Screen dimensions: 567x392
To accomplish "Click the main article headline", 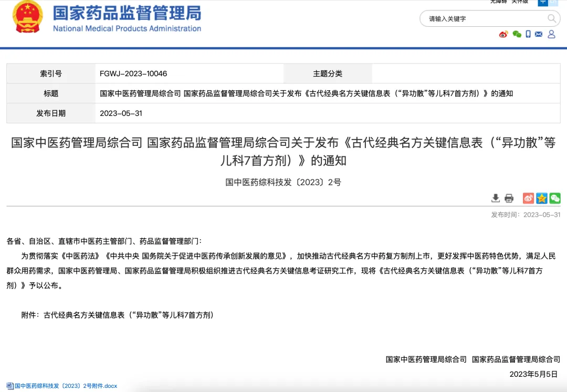I will pos(283,151).
